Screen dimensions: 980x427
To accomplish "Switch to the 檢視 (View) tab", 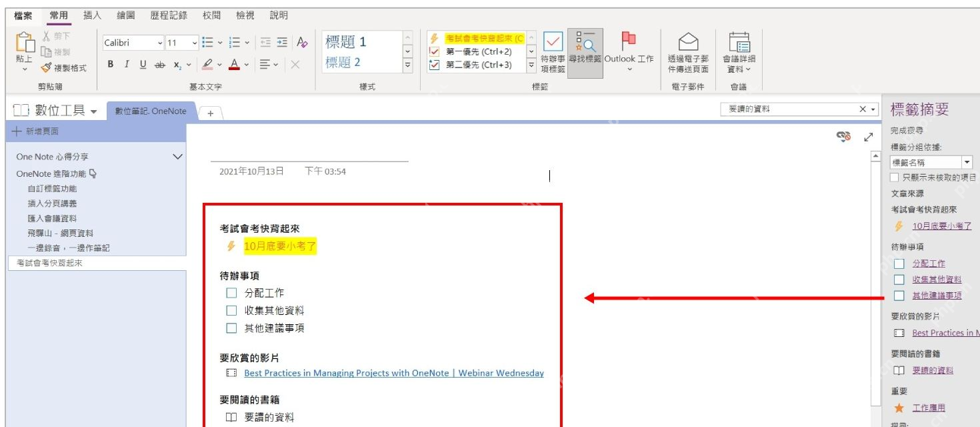I will tap(245, 15).
